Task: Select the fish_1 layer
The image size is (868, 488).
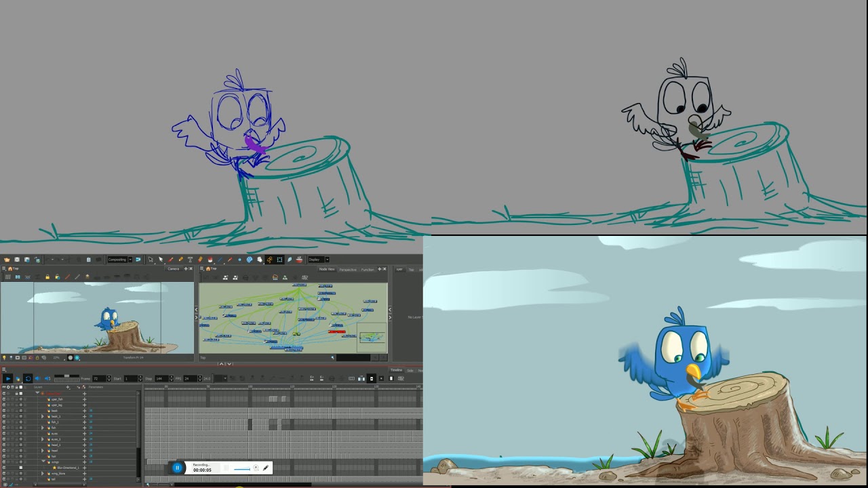Action: [x=55, y=422]
